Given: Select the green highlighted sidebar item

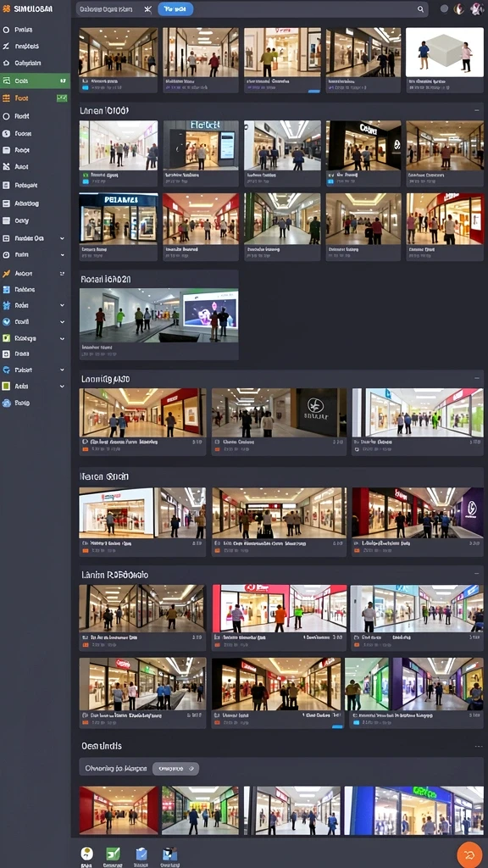Looking at the screenshot, I should (x=35, y=81).
